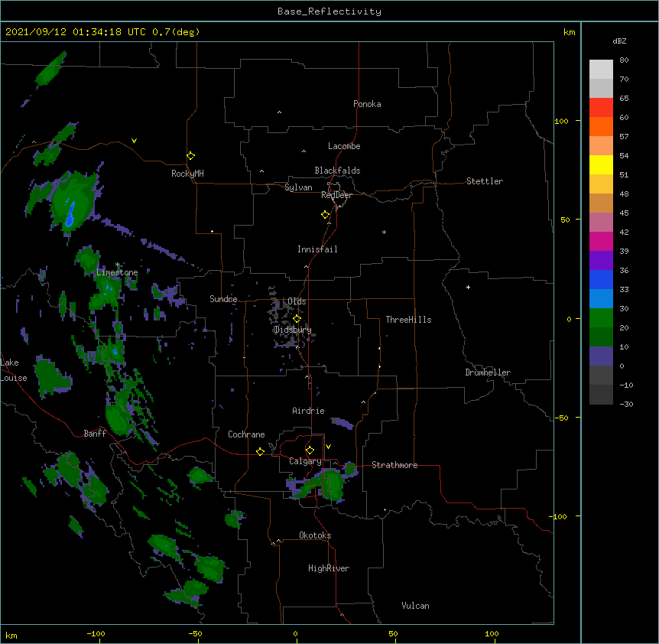Click the -100 tick on the bottom axis

pos(96,633)
